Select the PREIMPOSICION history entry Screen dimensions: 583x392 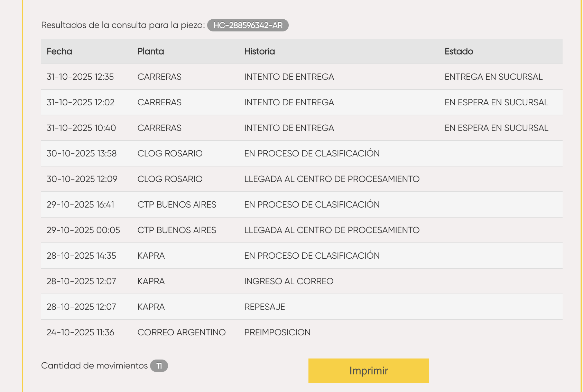click(x=277, y=332)
